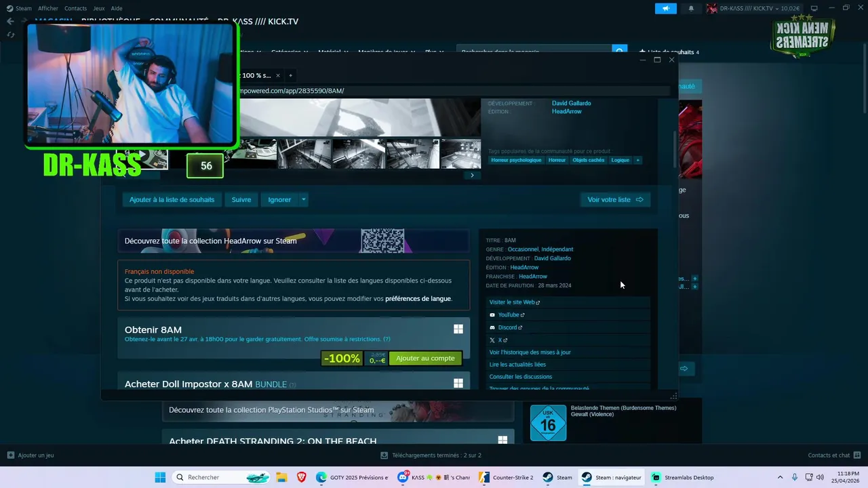Click the Ajouter un jeu plus icon
This screenshot has width=868, height=488.
10,455
